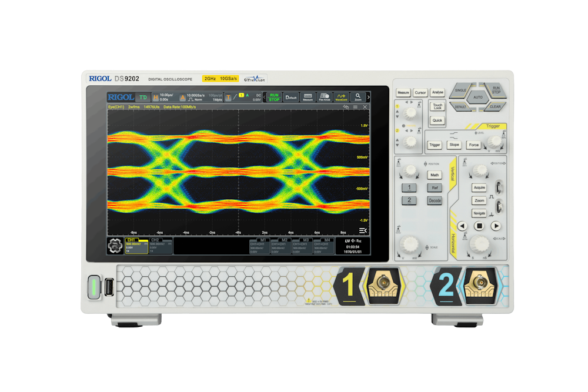588x392 pixels.
Task: Tap the touch-gesture icon in eye window header
Action: [x=346, y=107]
